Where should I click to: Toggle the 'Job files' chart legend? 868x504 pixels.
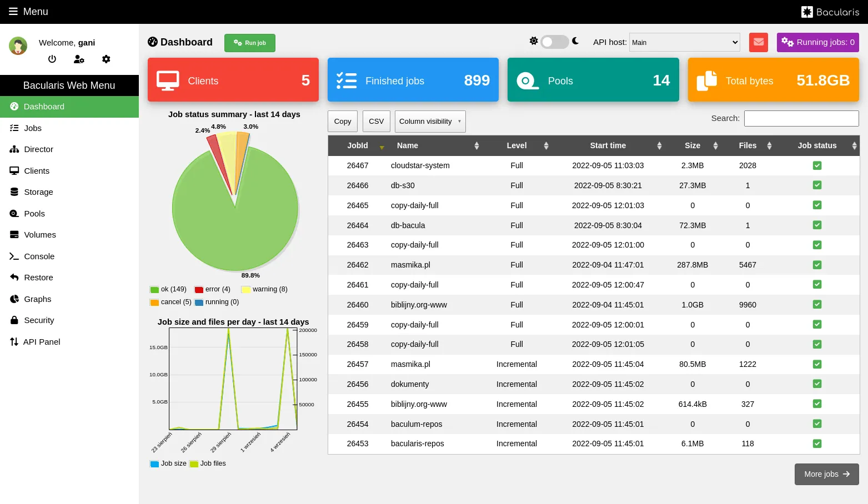tap(208, 463)
